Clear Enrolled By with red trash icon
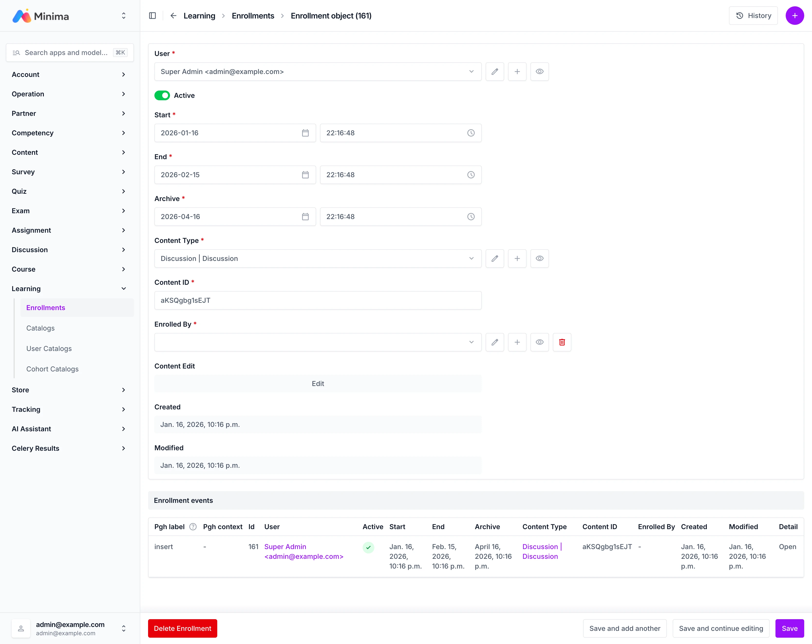The image size is (812, 644). pyautogui.click(x=562, y=342)
